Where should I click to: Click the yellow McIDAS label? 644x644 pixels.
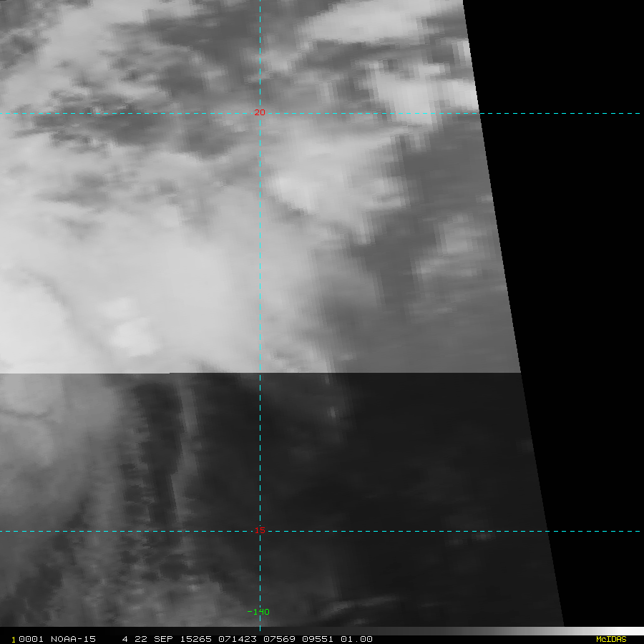[x=611, y=639]
